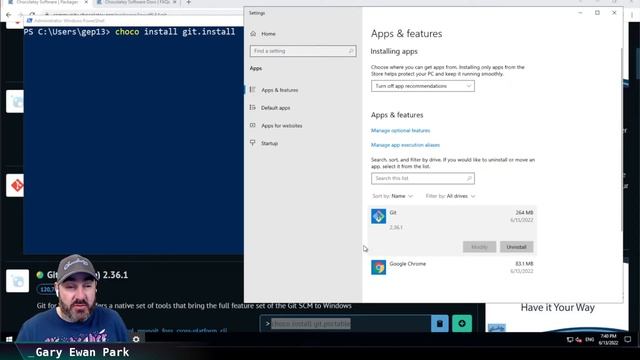The height and width of the screenshot is (360, 640).
Task: Open the Windows Start menu
Action: point(9,339)
